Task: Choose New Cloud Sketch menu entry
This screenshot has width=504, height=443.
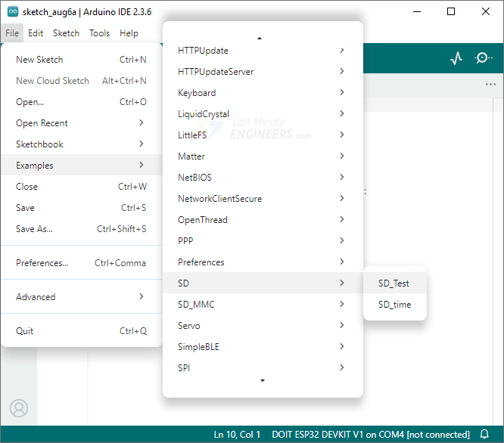Action: pyautogui.click(x=81, y=81)
